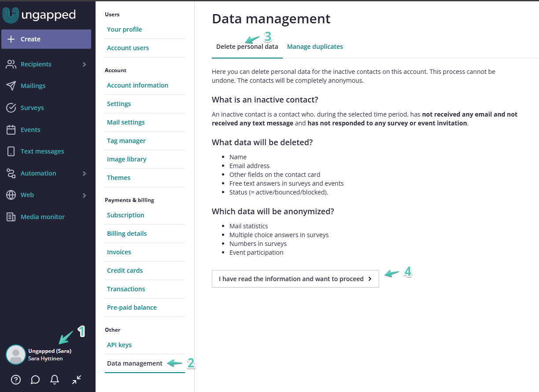Open the Mailings menu item

pyautogui.click(x=33, y=86)
